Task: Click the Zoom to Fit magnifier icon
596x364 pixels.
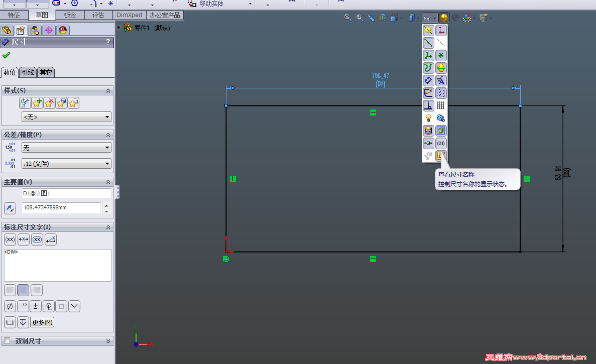Action: (x=347, y=18)
